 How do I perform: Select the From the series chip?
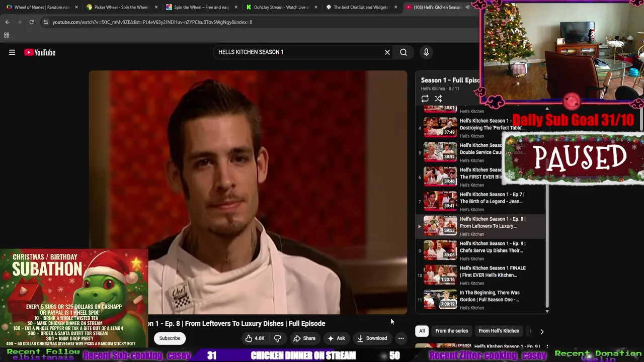[451, 331]
